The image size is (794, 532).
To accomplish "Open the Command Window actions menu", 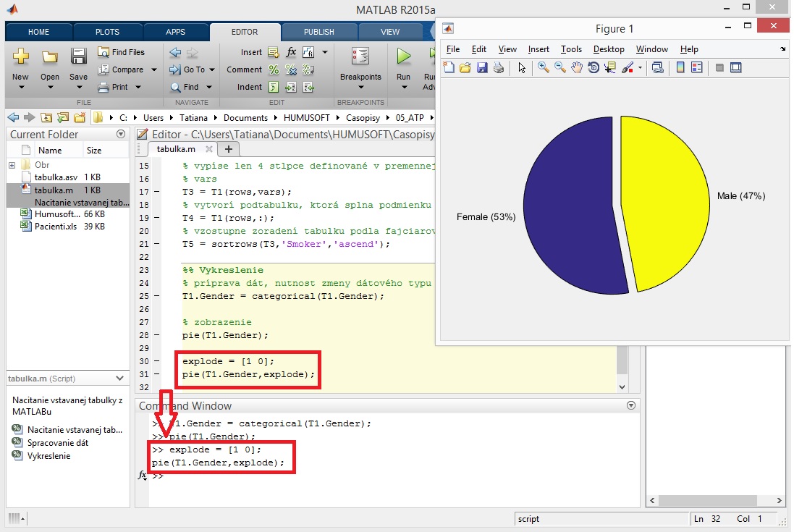I will click(631, 405).
